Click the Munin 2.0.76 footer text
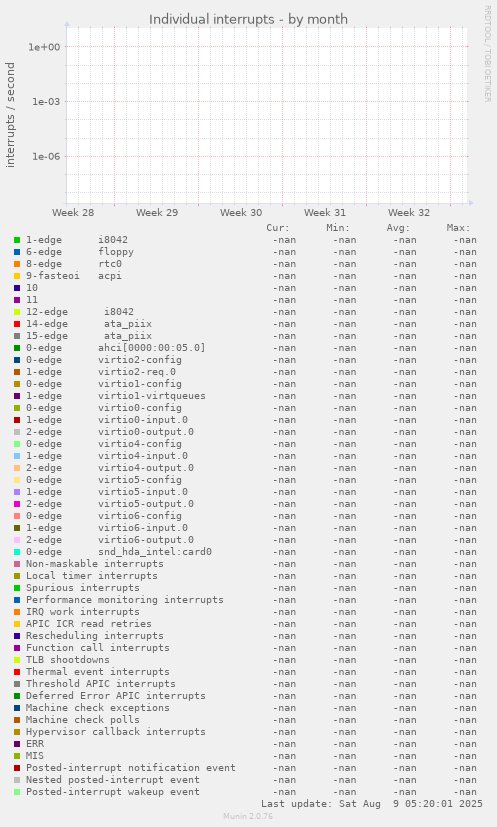This screenshot has width=497, height=827. tap(248, 816)
